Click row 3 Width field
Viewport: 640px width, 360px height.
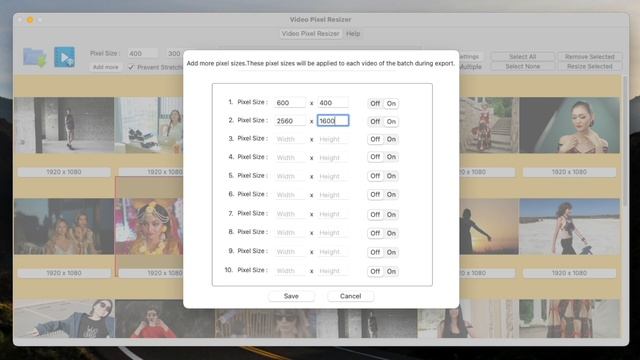click(290, 139)
